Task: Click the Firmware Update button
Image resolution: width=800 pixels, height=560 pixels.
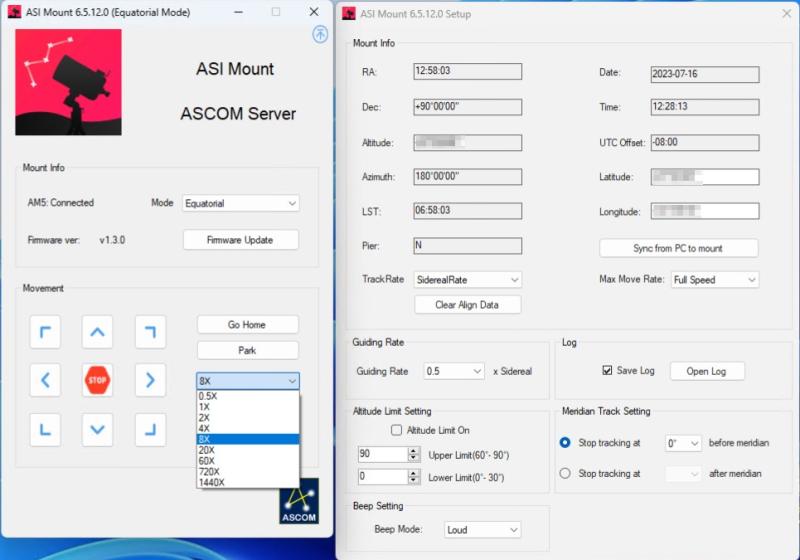Action: point(240,240)
